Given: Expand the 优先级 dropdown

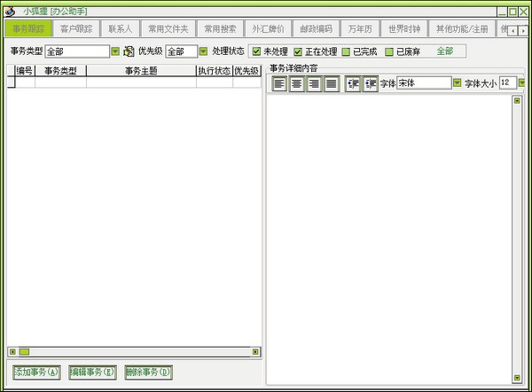Looking at the screenshot, I should (203, 51).
